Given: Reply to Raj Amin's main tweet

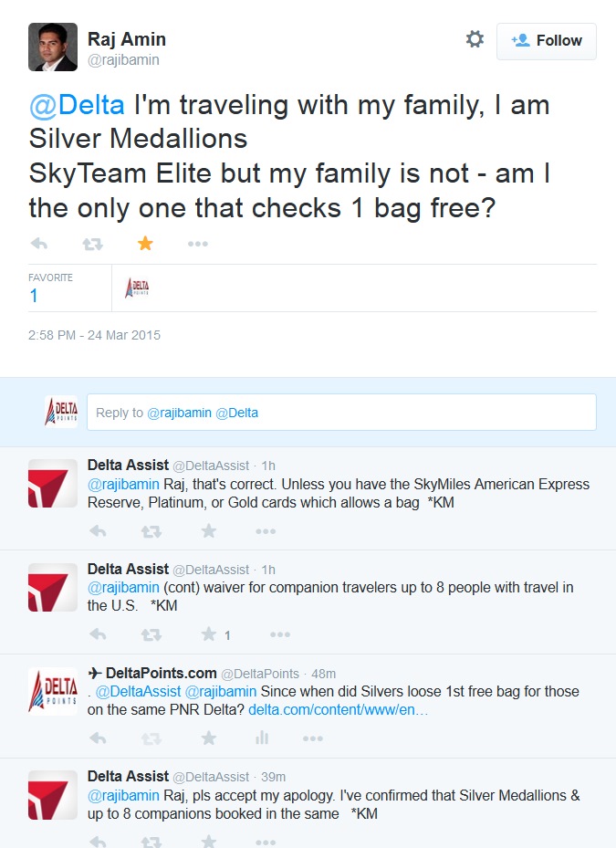Looking at the screenshot, I should point(39,244).
